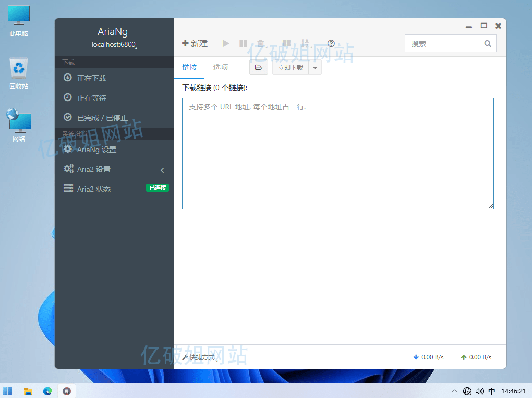Open the A-Z sort order menu

point(305,44)
